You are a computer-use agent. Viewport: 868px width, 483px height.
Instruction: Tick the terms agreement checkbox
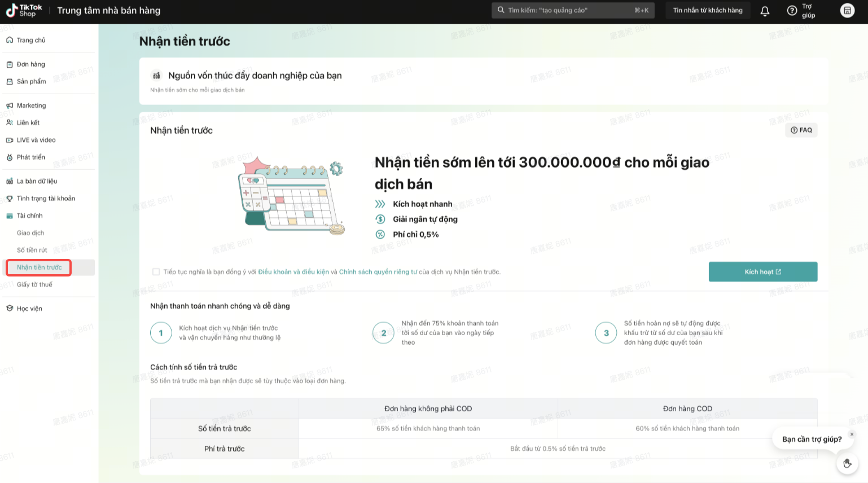pos(156,272)
